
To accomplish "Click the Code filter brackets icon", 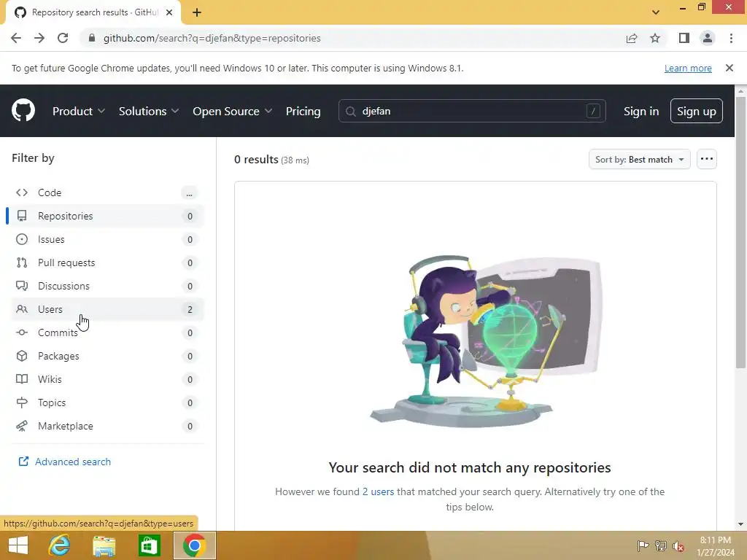I will click(x=22, y=192).
